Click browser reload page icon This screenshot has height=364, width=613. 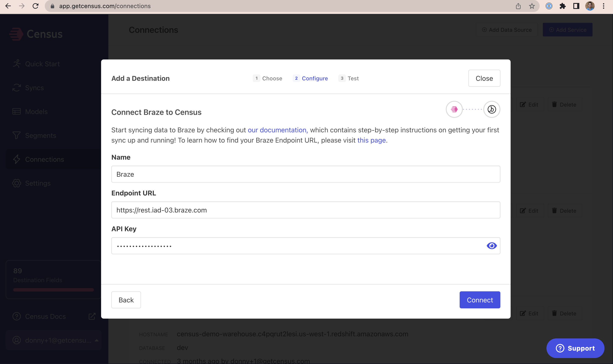coord(36,6)
